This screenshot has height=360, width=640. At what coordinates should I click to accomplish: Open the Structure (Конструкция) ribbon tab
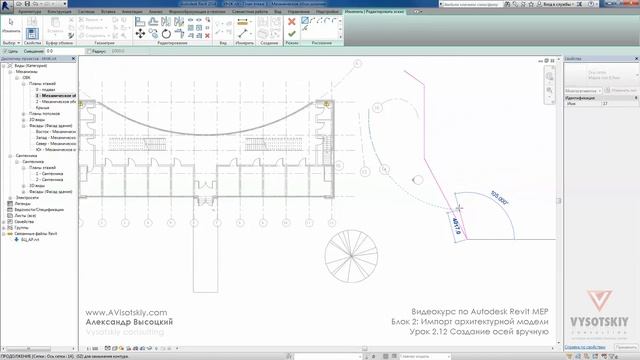click(x=59, y=12)
